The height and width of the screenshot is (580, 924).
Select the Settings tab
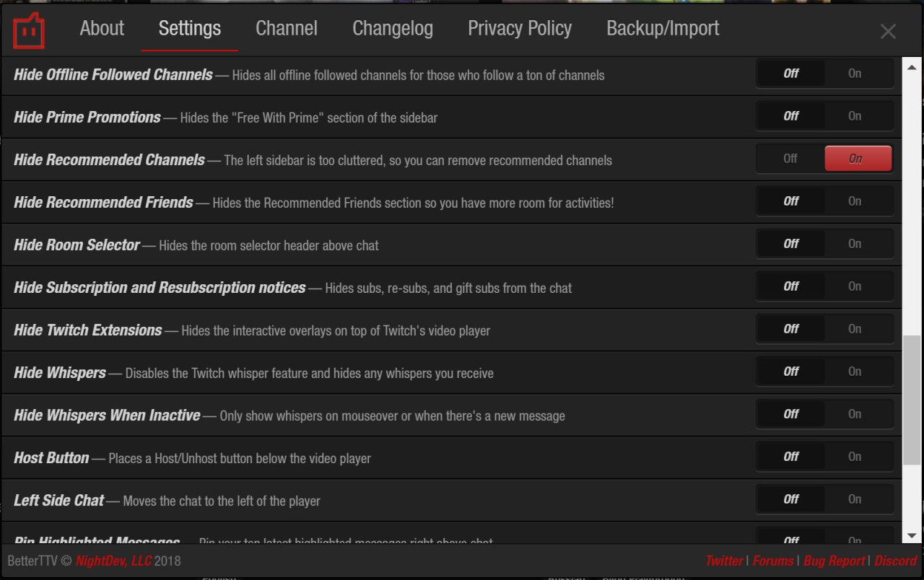point(190,29)
